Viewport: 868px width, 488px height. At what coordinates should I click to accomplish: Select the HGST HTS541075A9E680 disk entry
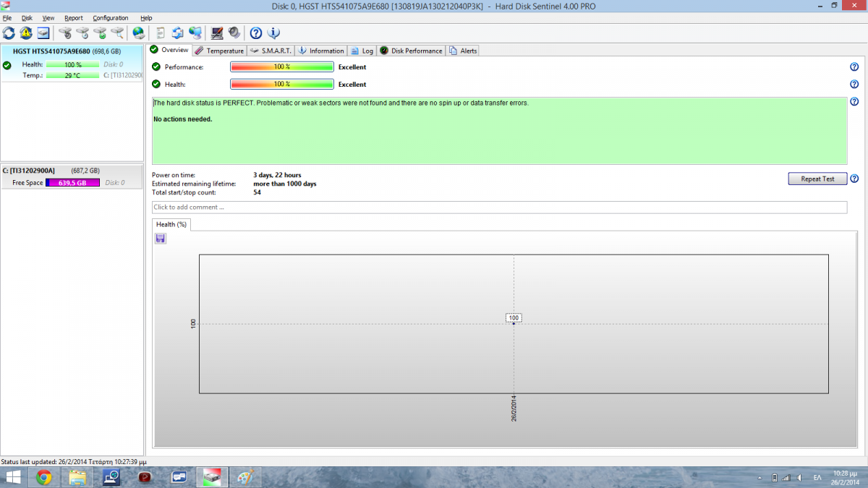point(72,64)
